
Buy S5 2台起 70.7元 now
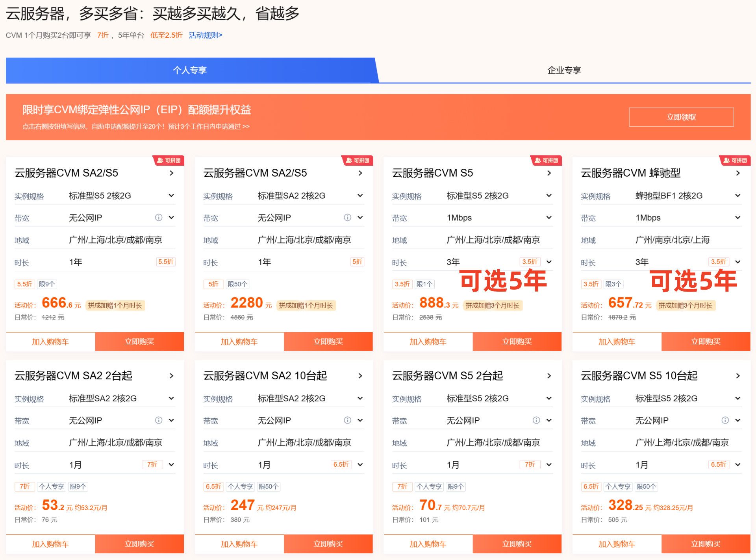pyautogui.click(x=517, y=544)
